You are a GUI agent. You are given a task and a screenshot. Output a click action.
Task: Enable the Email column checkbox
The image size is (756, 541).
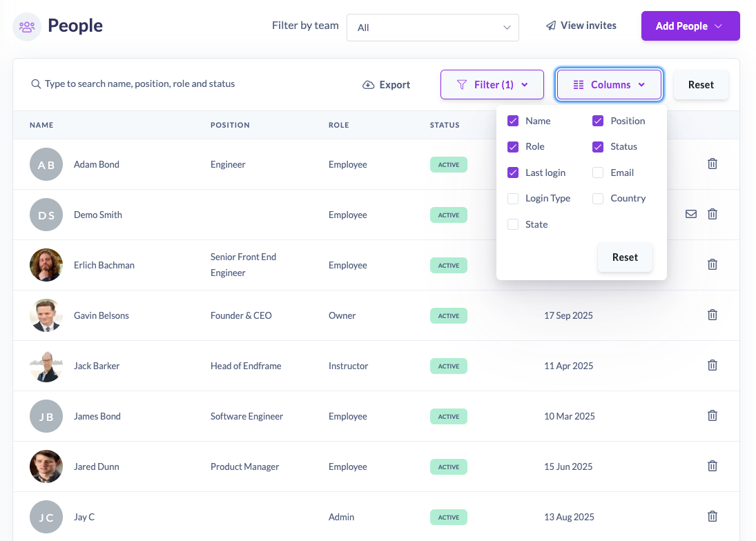click(x=598, y=173)
